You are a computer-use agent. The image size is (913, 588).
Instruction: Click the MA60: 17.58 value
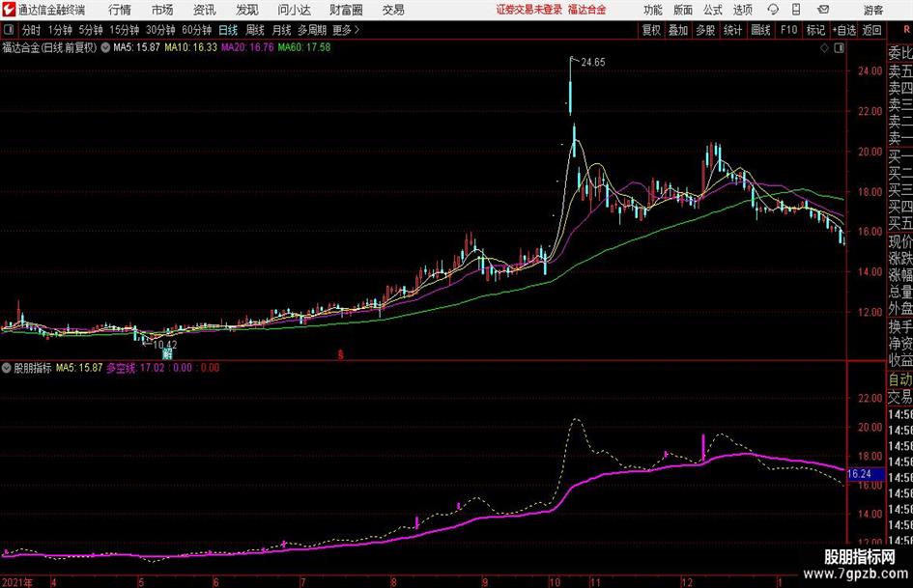tap(304, 47)
